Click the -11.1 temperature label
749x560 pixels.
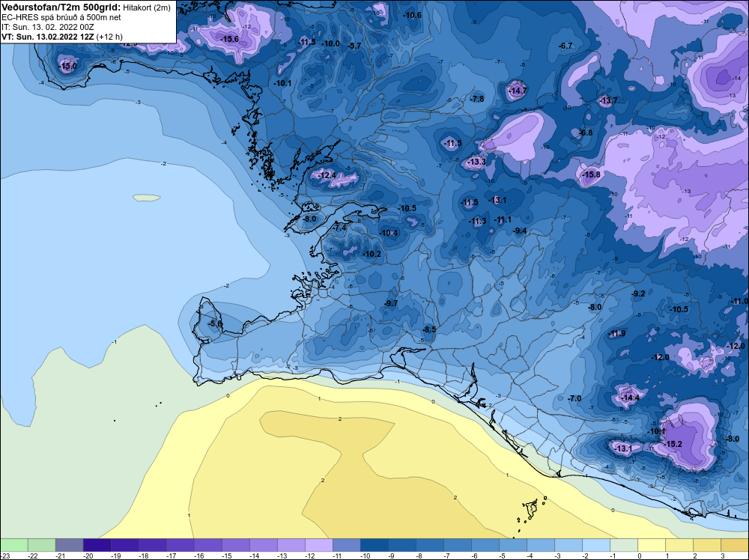coord(503,219)
